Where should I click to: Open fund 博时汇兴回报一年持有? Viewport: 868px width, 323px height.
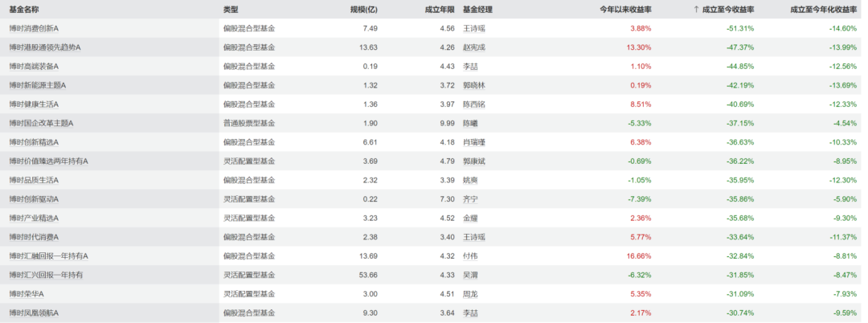coord(46,275)
